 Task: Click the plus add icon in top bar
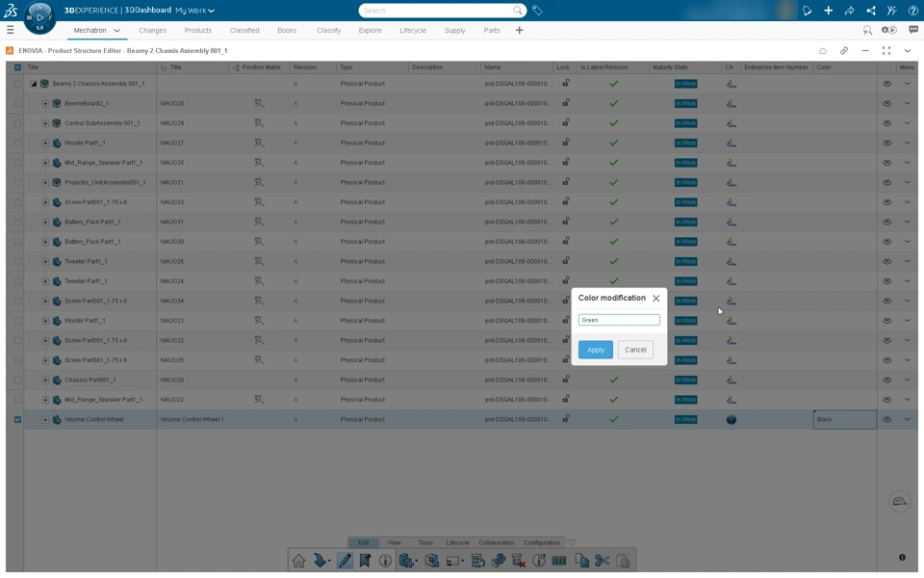(828, 11)
